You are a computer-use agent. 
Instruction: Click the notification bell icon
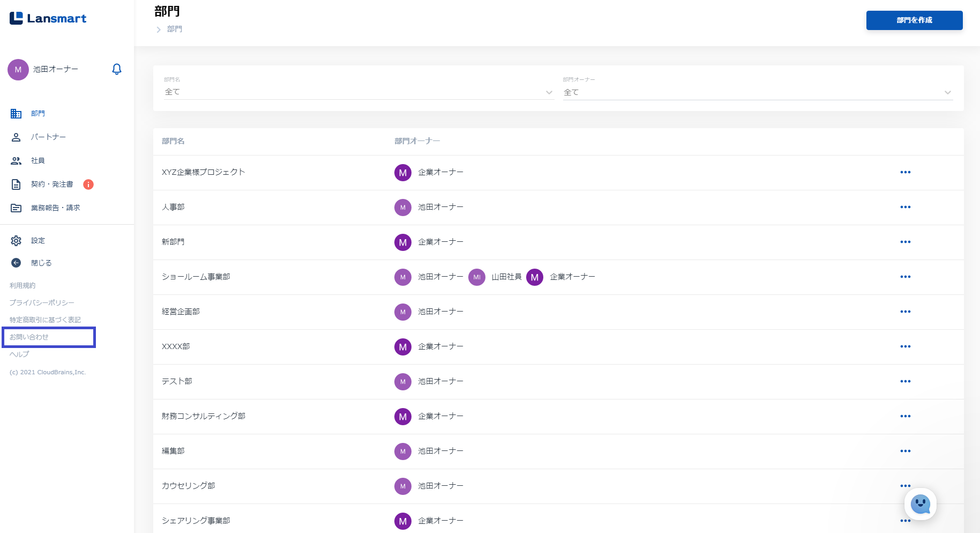click(117, 69)
